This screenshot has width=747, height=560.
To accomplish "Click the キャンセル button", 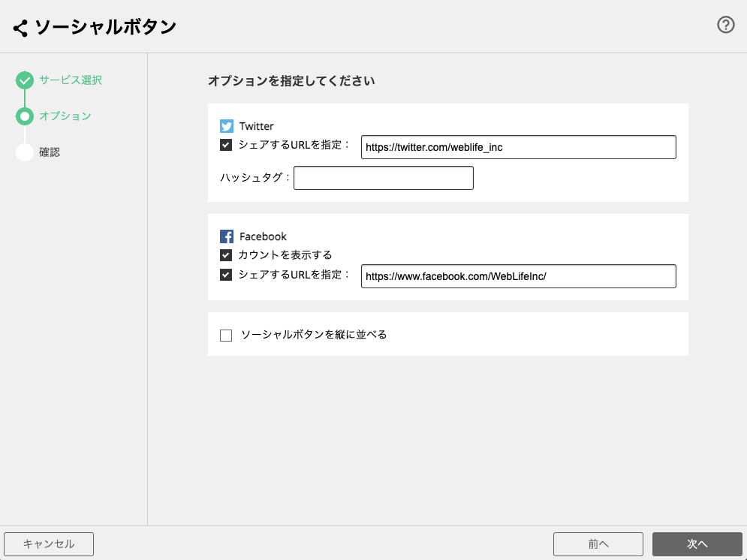I will [x=49, y=543].
